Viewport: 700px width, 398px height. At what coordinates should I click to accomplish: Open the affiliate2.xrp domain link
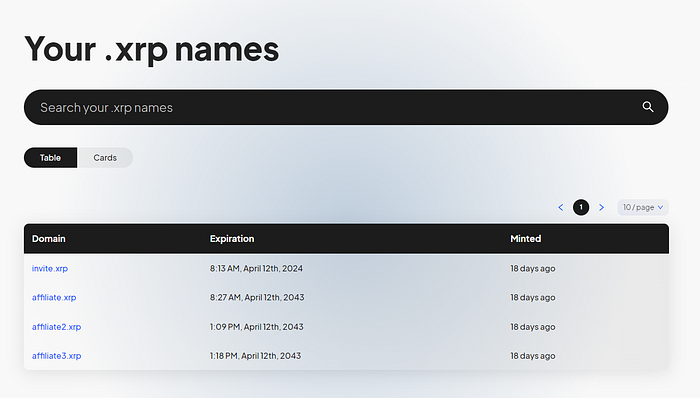[x=56, y=327]
